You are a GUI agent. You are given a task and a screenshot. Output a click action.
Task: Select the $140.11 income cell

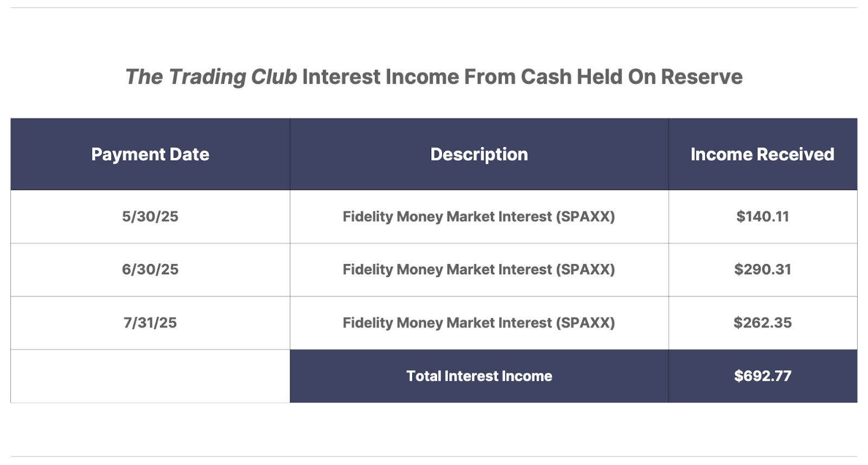tap(763, 217)
